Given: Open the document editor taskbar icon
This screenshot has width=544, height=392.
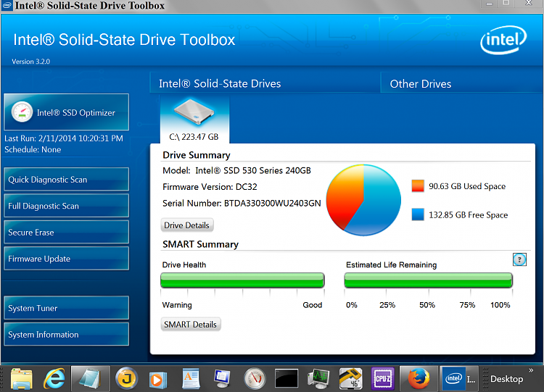Looking at the screenshot, I should point(191,378).
